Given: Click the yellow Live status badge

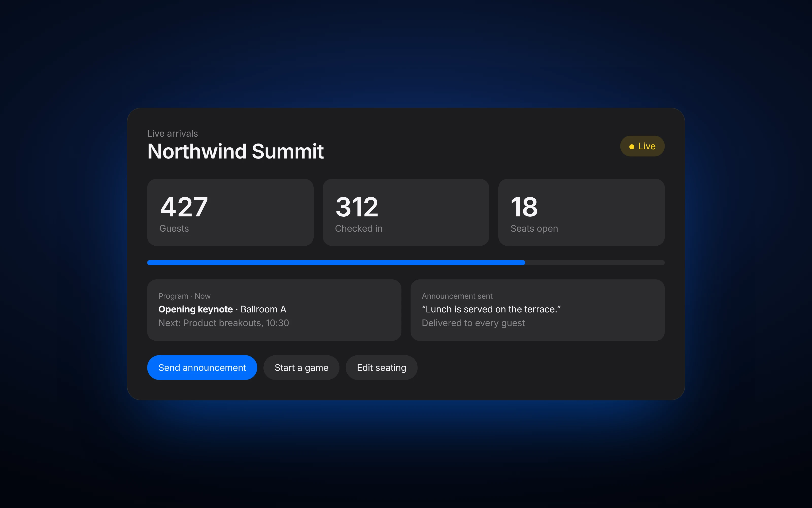Looking at the screenshot, I should [642, 146].
